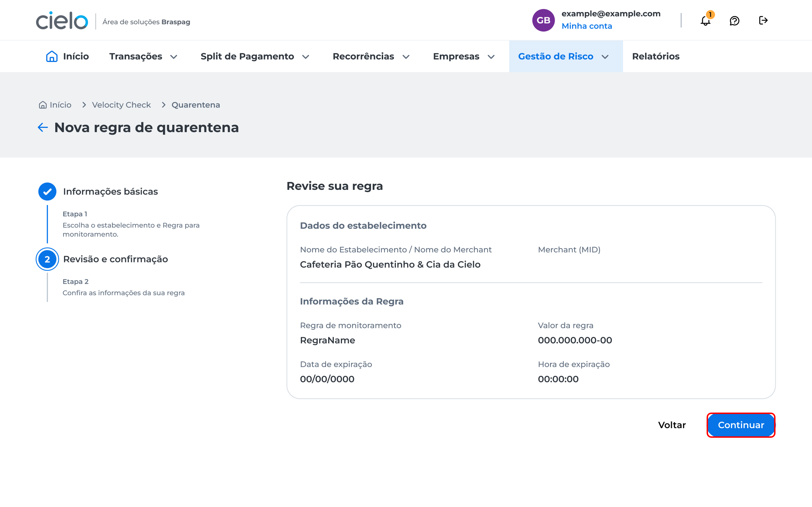Image resolution: width=812 pixels, height=507 pixels.
Task: Open the notifications bell
Action: (x=705, y=21)
